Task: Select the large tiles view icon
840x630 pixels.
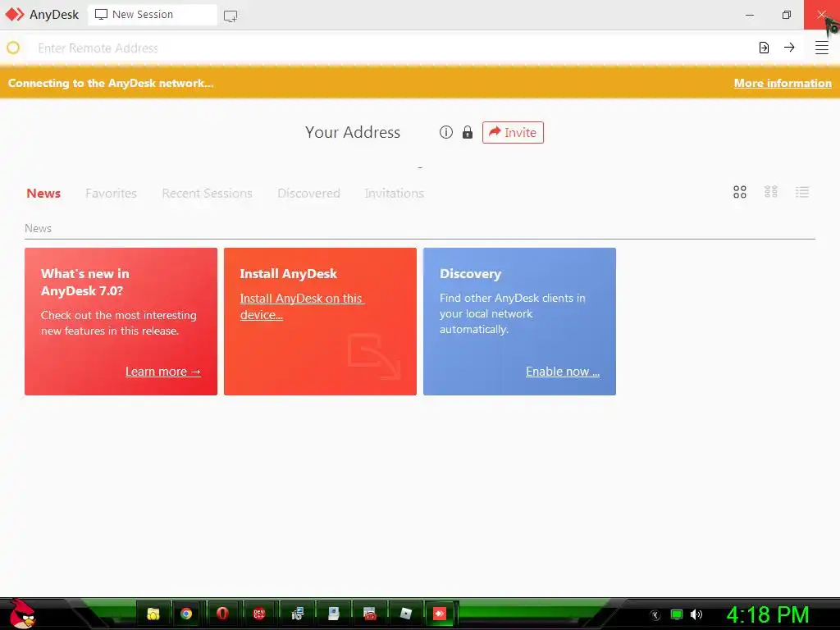Action: [740, 192]
